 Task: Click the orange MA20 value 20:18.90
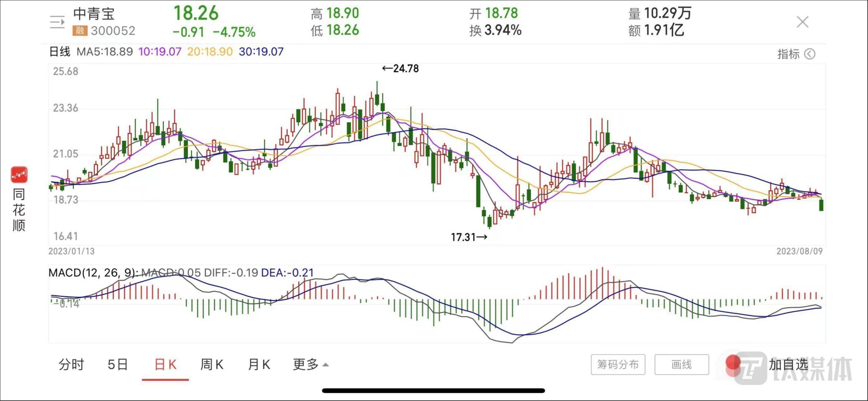tap(210, 51)
